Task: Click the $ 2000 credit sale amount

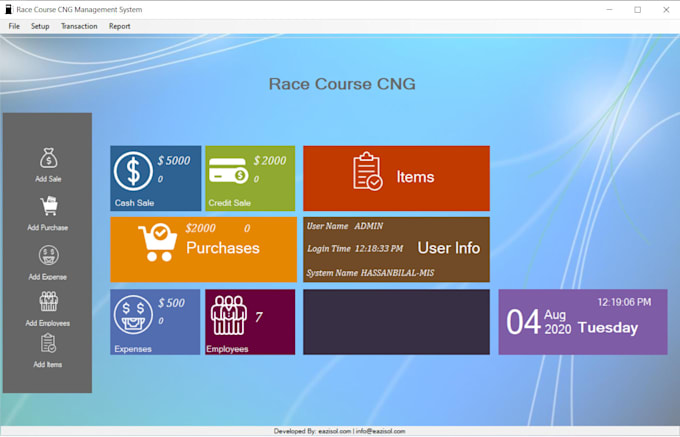Action: coord(270,161)
